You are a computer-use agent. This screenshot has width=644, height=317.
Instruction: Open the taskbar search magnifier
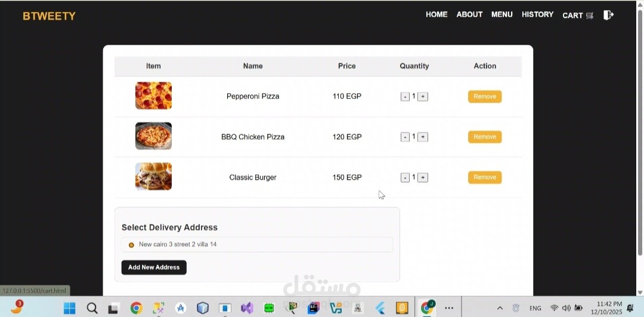92,308
